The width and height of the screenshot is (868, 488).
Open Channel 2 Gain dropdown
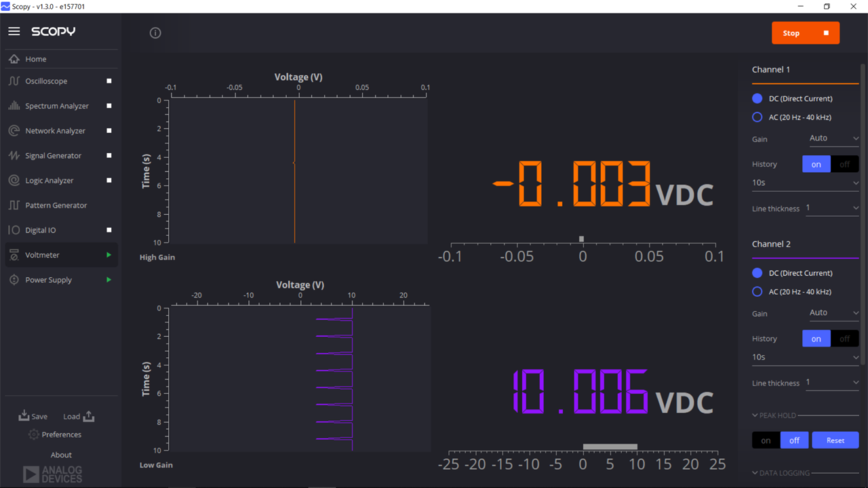click(x=834, y=313)
